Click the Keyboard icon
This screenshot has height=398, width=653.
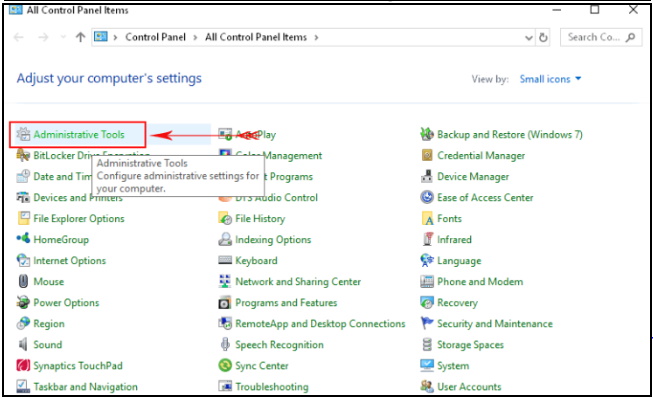[x=225, y=260]
